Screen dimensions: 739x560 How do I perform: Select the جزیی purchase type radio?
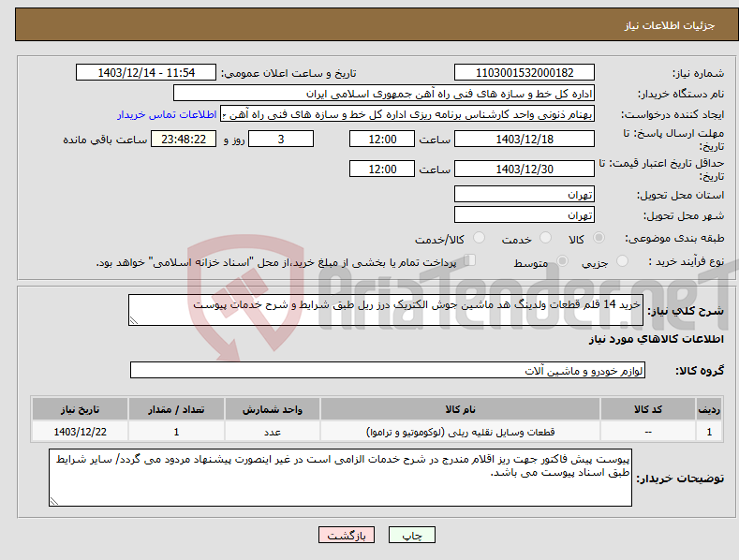[x=622, y=261]
